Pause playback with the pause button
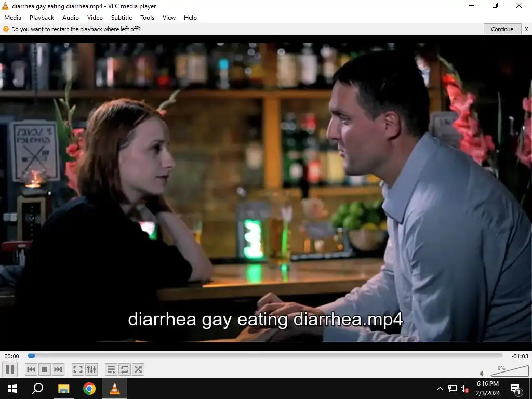Viewport: 532px width, 399px height. (x=10, y=369)
